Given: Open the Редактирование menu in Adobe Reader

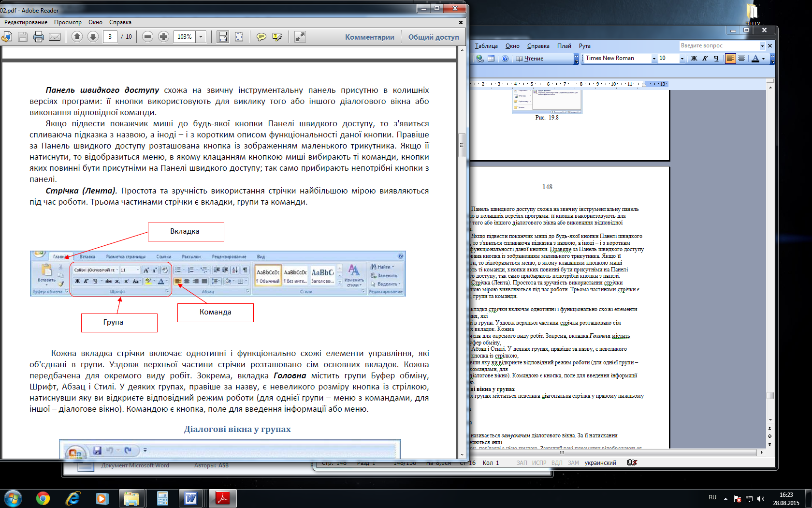Looking at the screenshot, I should click(x=26, y=22).
